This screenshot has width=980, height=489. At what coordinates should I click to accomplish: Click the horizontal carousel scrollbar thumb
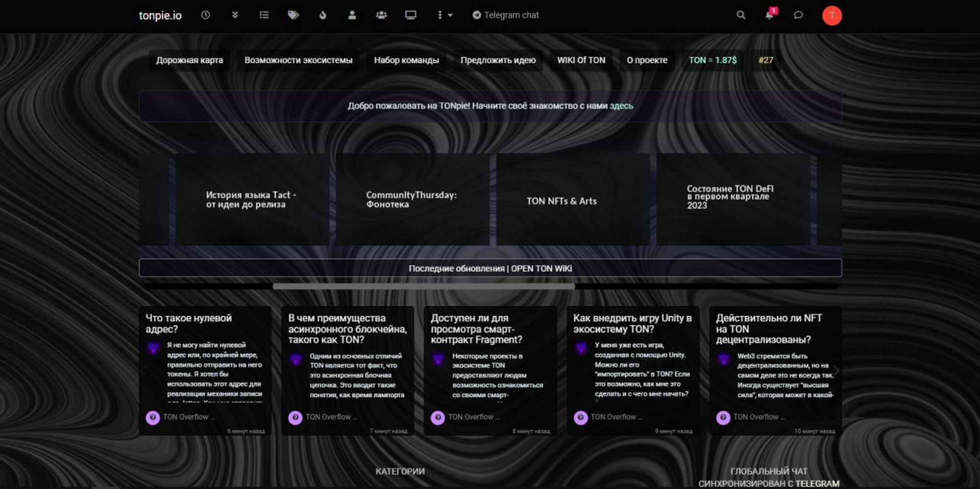423,286
